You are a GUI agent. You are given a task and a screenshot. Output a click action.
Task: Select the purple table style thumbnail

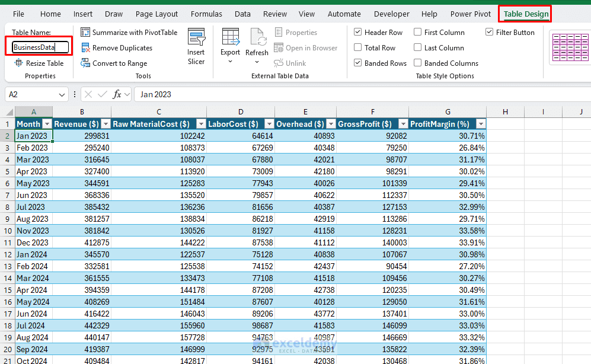pyautogui.click(x=570, y=47)
